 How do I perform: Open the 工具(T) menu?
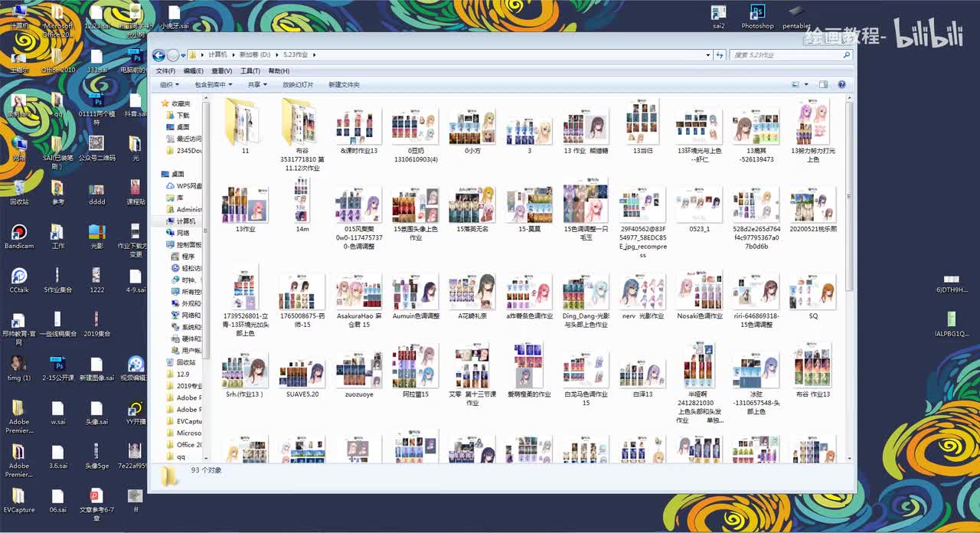pos(250,70)
